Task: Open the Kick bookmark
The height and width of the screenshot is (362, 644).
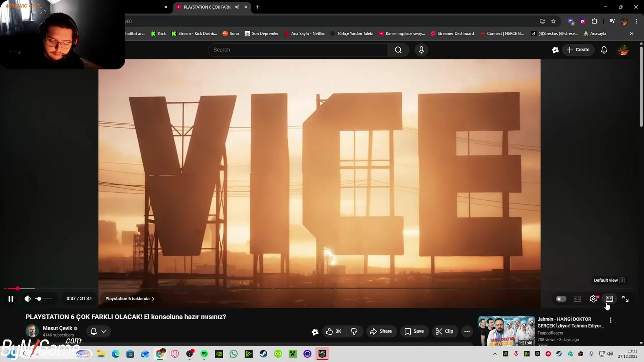Action: click(x=158, y=34)
